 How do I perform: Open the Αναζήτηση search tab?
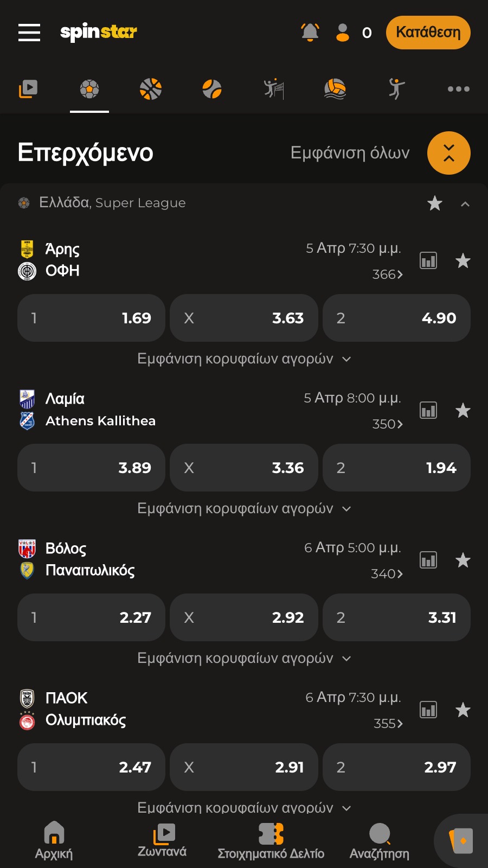(x=380, y=841)
